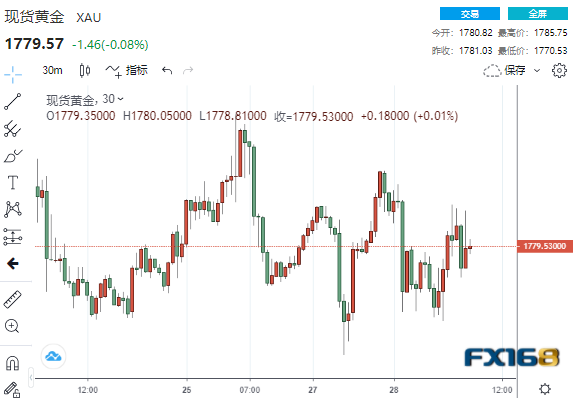Viewport: 573px width, 399px height.
Task: Select the ruler measure tool
Action: coord(13,299)
